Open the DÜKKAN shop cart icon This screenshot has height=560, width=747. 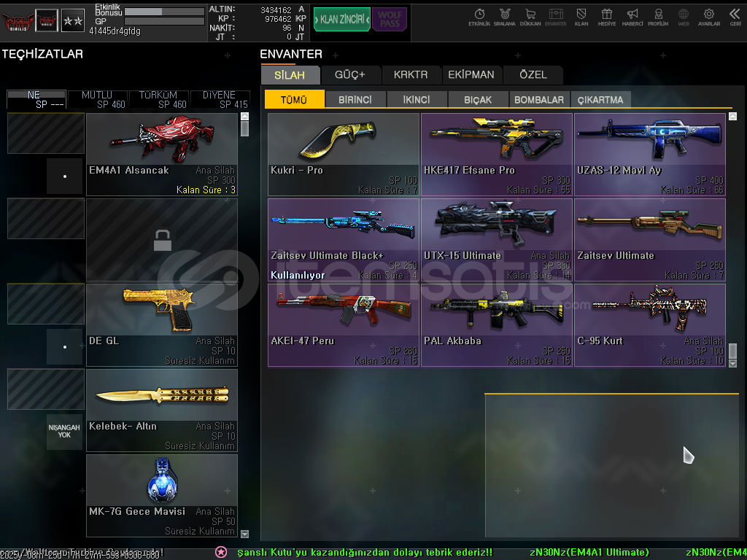[x=530, y=17]
